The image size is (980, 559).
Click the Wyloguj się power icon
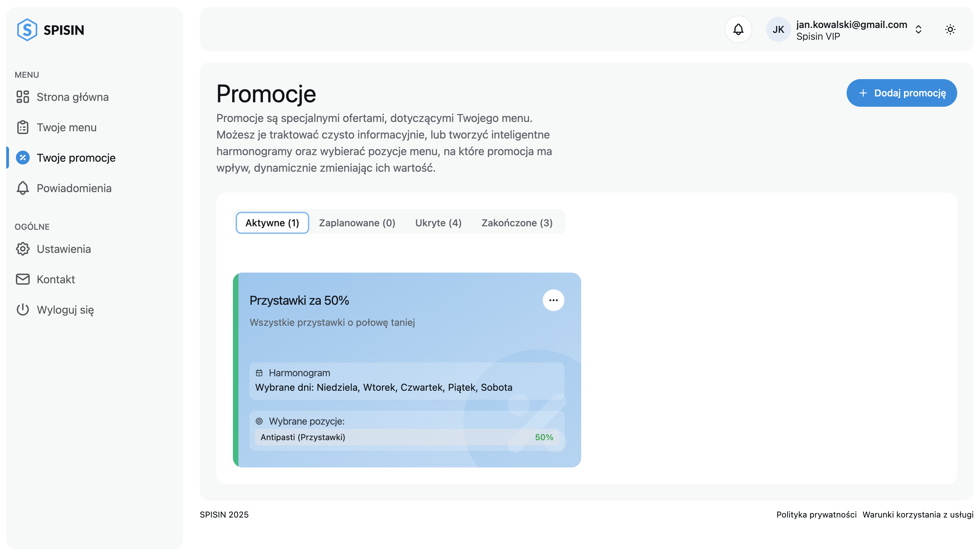(x=23, y=310)
